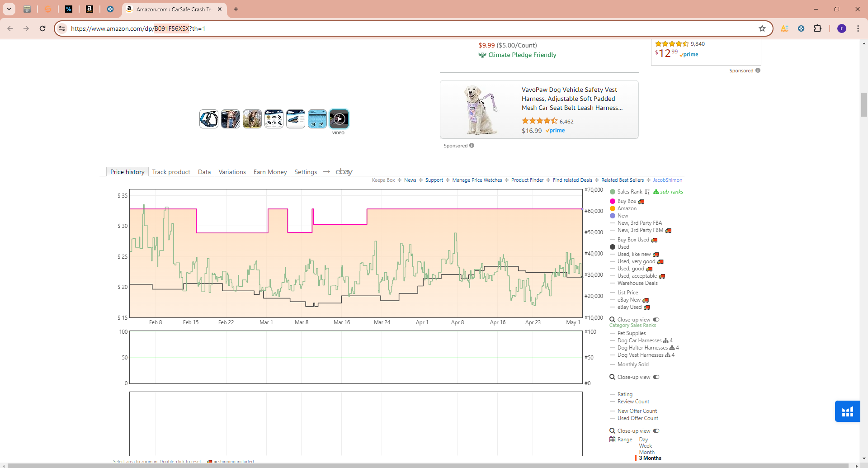868x468 pixels.
Task: Set chart range to Month
Action: coord(646,452)
